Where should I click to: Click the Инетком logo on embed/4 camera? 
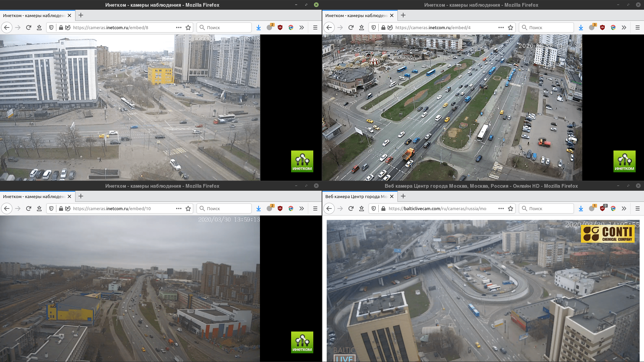pyautogui.click(x=624, y=161)
